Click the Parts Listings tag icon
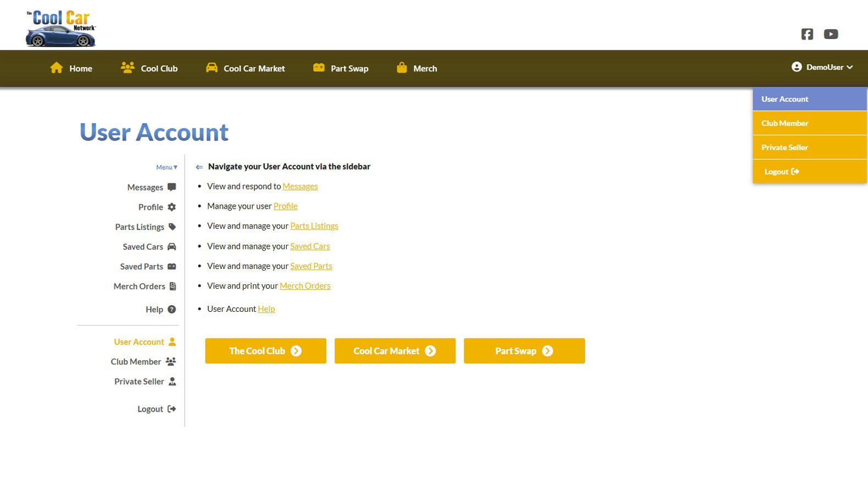 pyautogui.click(x=172, y=227)
